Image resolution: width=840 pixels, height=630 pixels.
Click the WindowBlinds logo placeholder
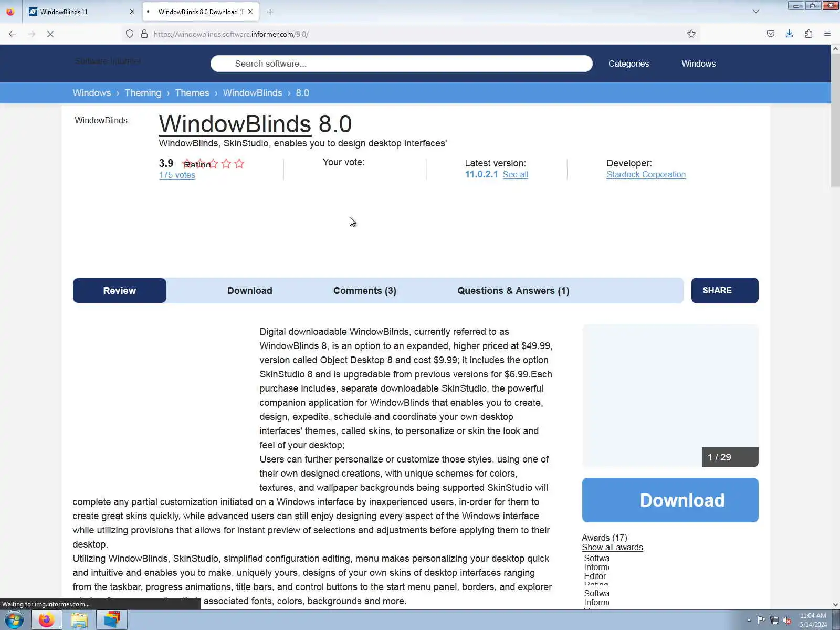[x=101, y=120]
